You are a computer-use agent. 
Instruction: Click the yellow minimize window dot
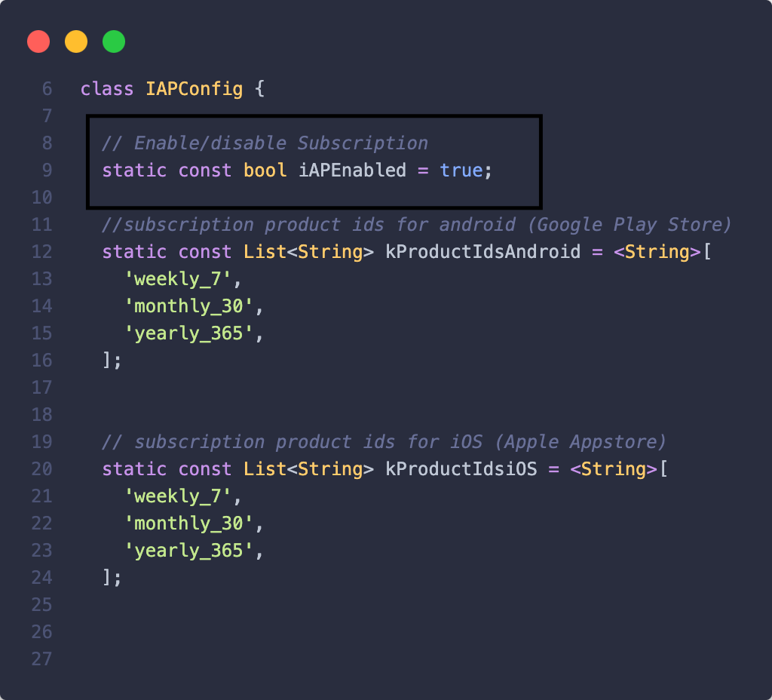click(76, 41)
